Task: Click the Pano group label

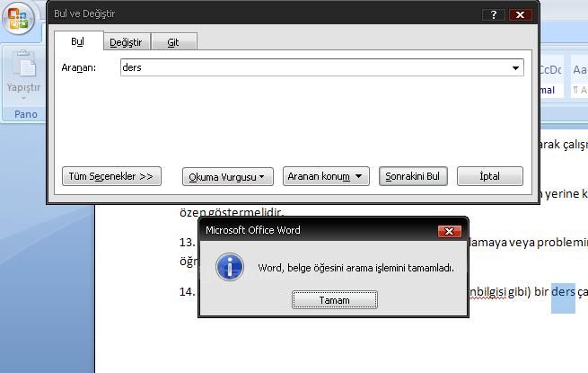Action: (25, 114)
